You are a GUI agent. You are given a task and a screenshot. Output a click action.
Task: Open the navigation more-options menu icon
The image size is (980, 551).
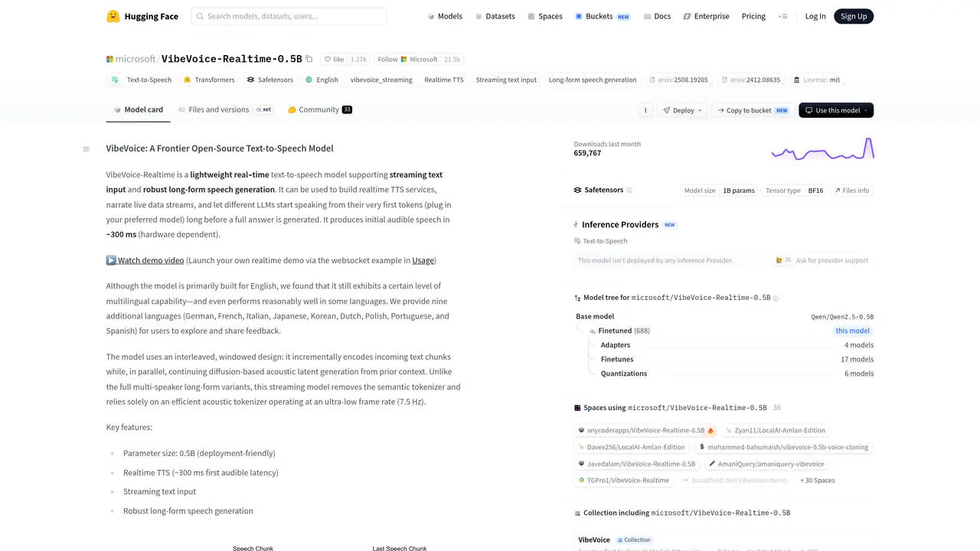pyautogui.click(x=782, y=16)
